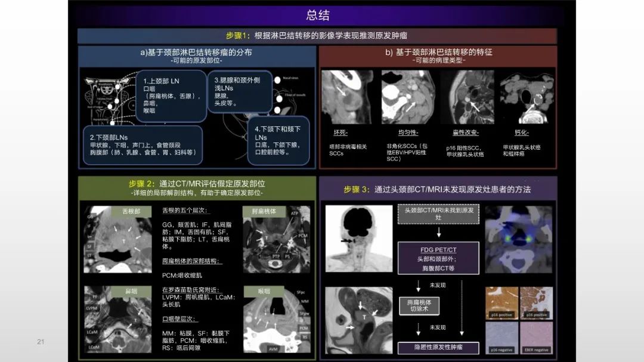Select the 3.腮腺和颈外侧浅LNs callout box

click(240, 91)
